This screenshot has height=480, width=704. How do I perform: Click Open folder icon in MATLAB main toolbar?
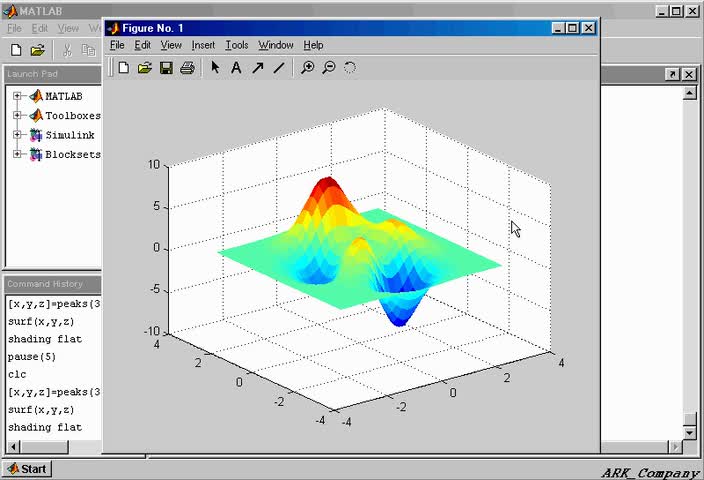click(38, 50)
